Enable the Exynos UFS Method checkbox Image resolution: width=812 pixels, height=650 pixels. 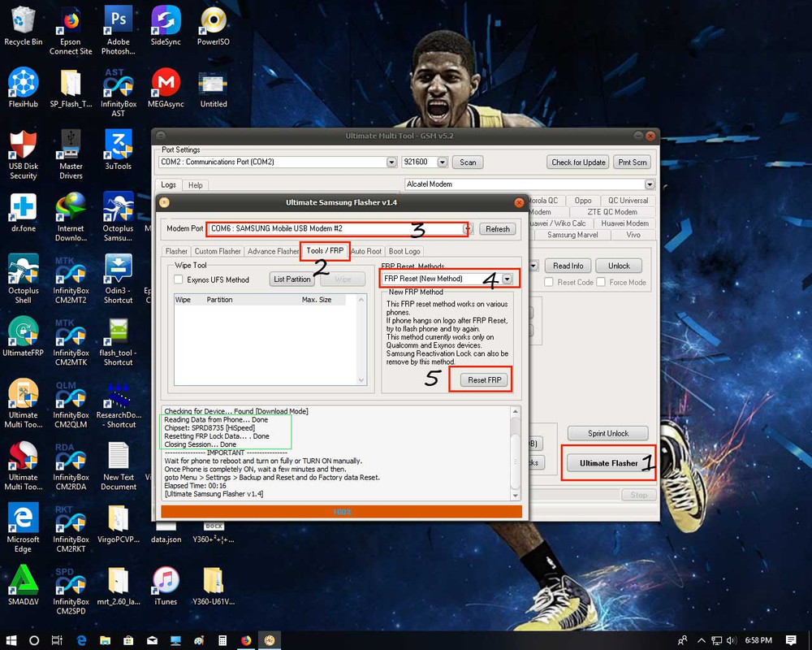pos(179,279)
